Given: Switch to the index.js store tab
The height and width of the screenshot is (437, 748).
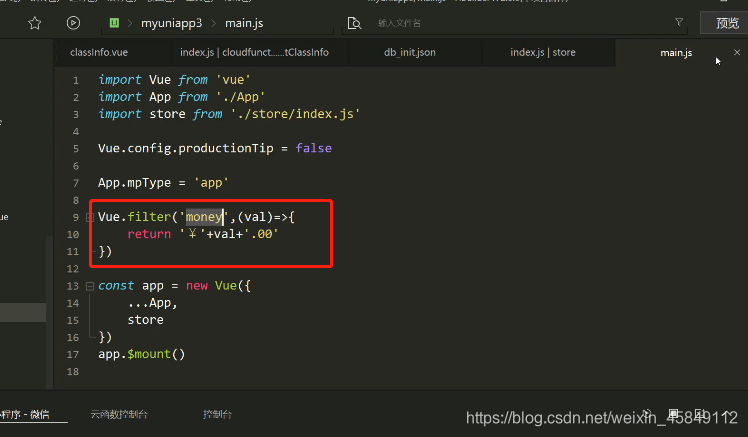Looking at the screenshot, I should click(543, 52).
